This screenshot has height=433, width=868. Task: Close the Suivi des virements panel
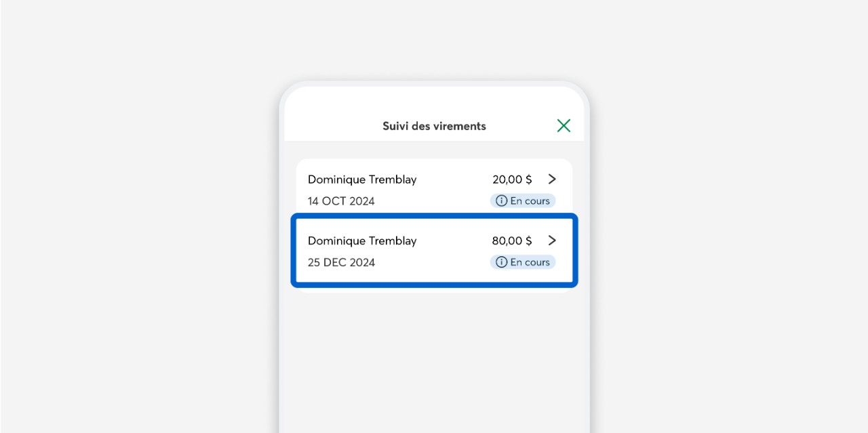[x=564, y=125]
